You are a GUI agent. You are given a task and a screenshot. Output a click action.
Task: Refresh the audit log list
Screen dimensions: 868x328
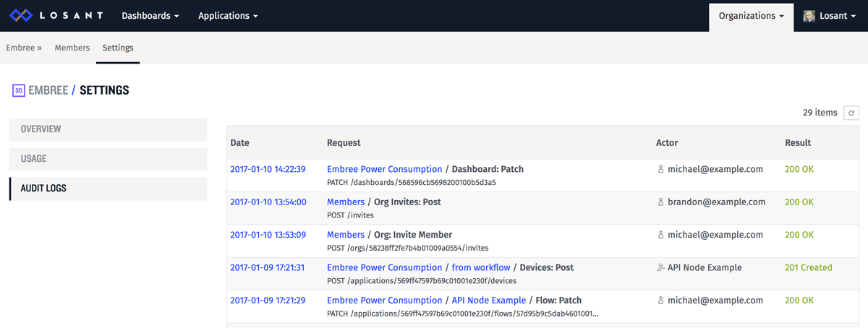pos(851,113)
